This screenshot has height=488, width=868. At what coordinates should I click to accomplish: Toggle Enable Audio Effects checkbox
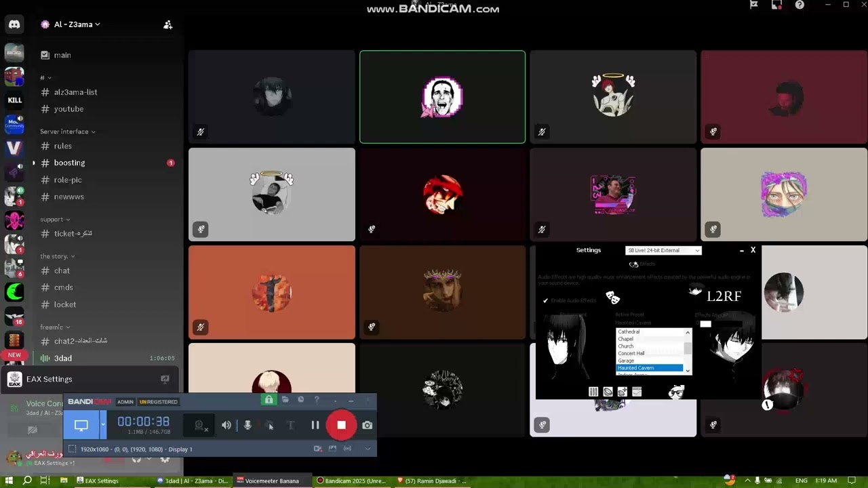[545, 300]
